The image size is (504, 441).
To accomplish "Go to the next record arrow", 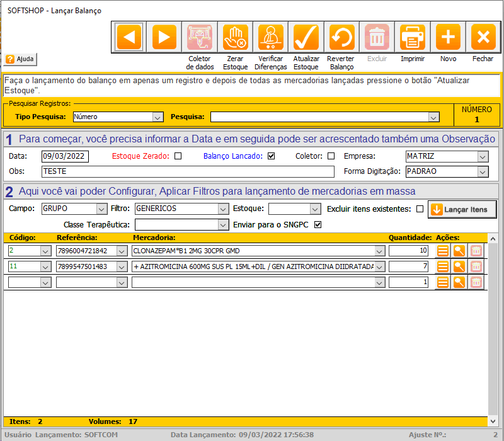I will click(x=164, y=37).
